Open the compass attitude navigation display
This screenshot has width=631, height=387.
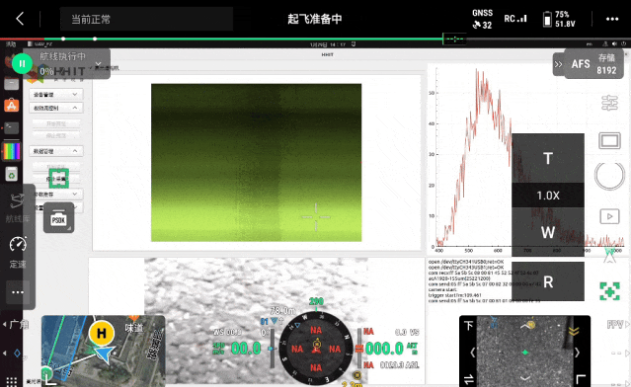pos(316,348)
